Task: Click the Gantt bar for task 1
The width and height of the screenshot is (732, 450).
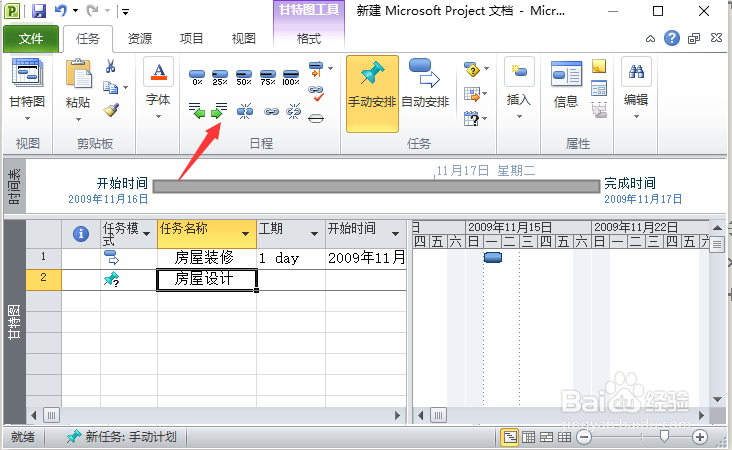Action: [x=493, y=257]
